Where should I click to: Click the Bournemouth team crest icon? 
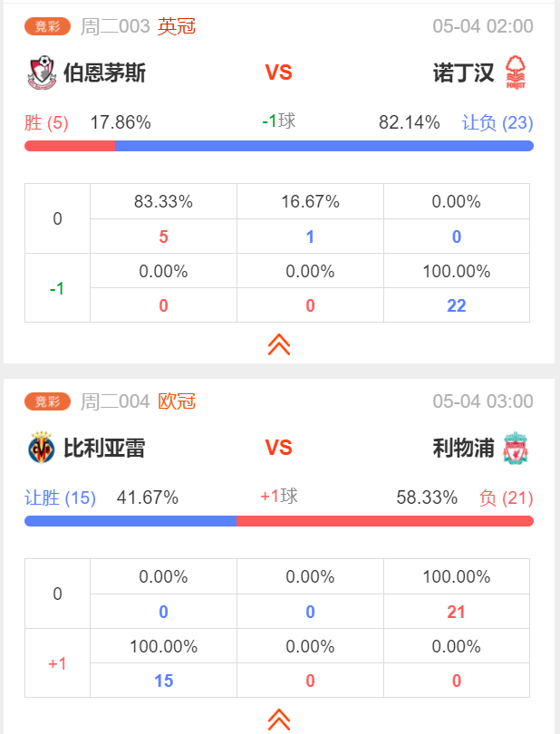tap(41, 72)
